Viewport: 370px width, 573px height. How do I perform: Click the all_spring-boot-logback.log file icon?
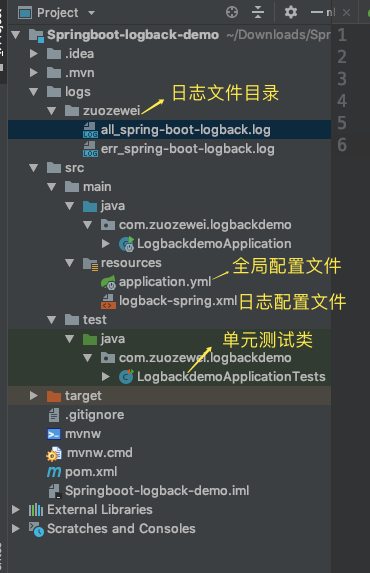90,130
